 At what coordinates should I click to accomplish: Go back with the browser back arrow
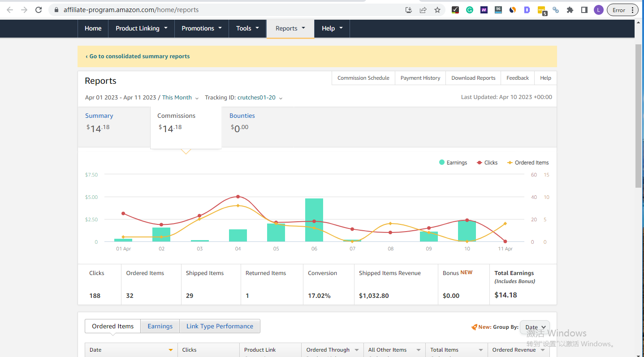(10, 10)
